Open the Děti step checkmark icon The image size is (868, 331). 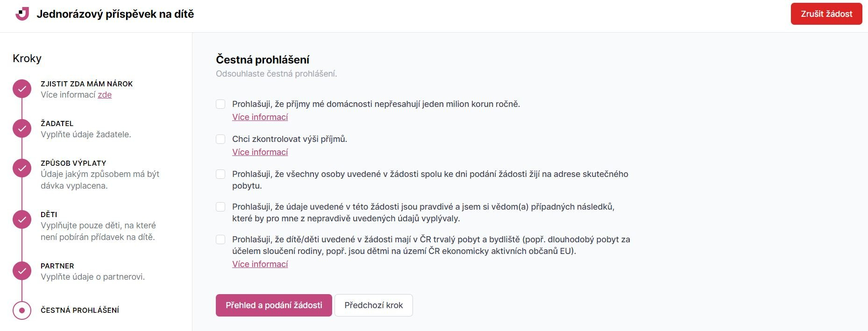point(22,219)
